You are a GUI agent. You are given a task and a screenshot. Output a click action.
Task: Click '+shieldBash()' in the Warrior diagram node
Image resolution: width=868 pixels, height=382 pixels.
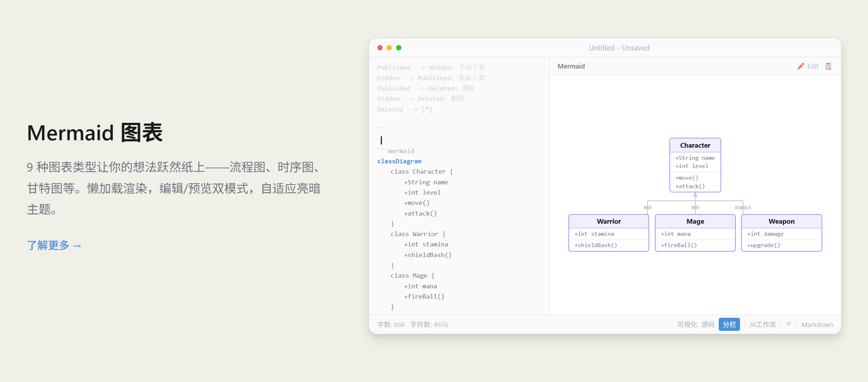pos(596,245)
